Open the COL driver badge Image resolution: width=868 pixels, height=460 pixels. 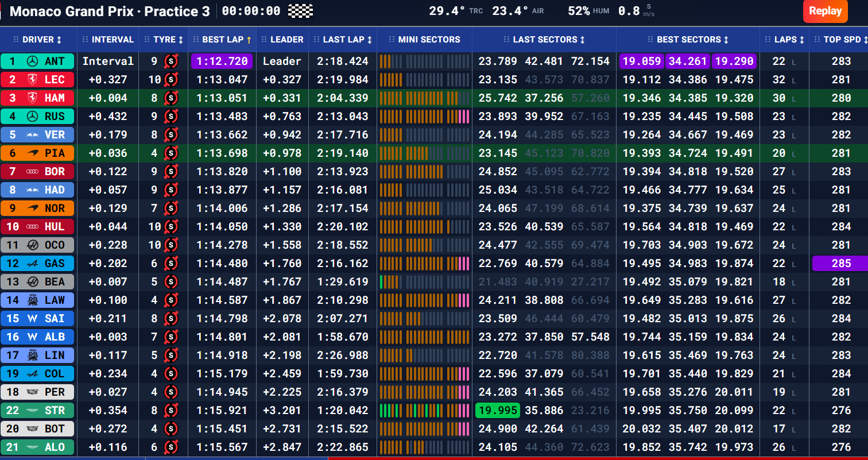37,374
